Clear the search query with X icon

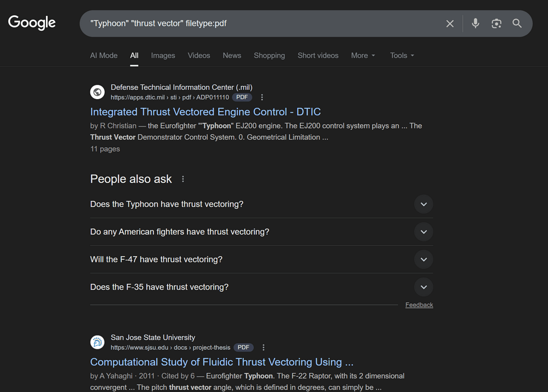coord(450,24)
